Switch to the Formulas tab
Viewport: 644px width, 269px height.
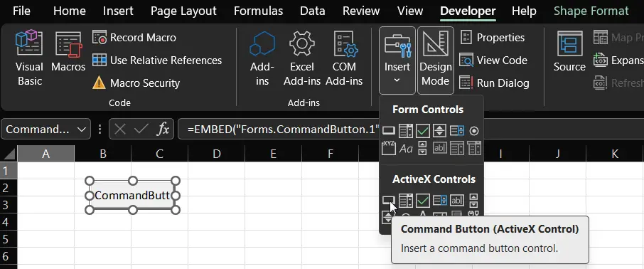258,11
